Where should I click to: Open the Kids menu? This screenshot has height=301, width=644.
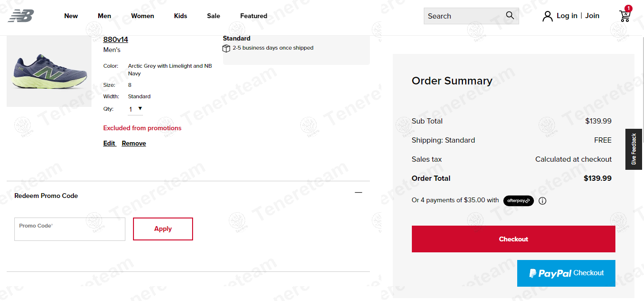181,16
